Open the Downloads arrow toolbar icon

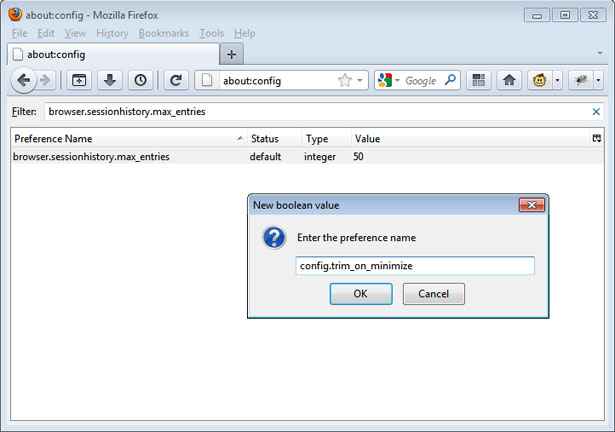click(x=109, y=81)
